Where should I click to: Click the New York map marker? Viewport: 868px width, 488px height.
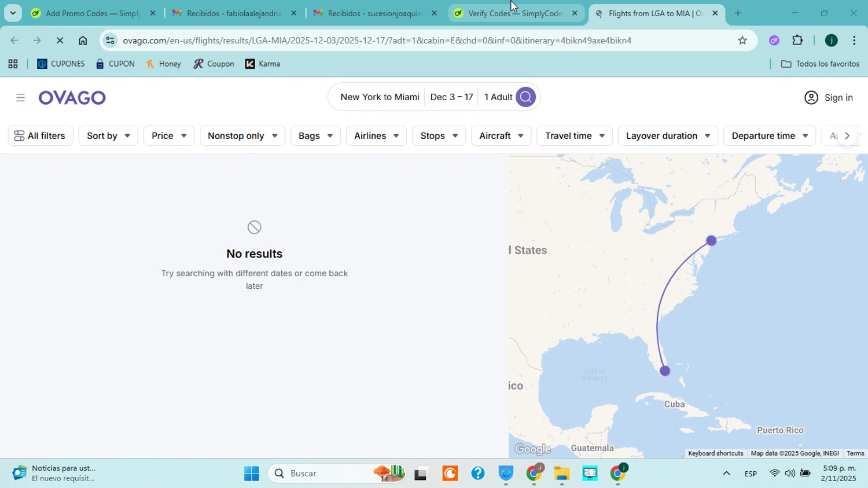tap(711, 240)
